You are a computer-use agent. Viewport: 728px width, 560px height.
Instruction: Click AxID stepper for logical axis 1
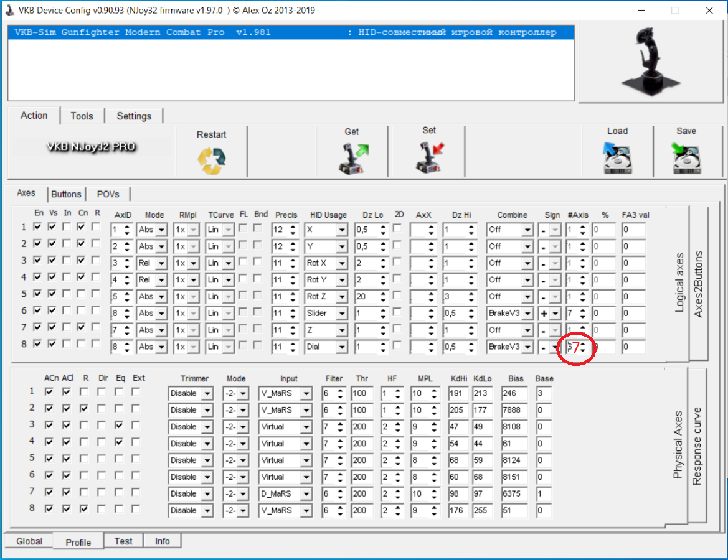(x=126, y=230)
